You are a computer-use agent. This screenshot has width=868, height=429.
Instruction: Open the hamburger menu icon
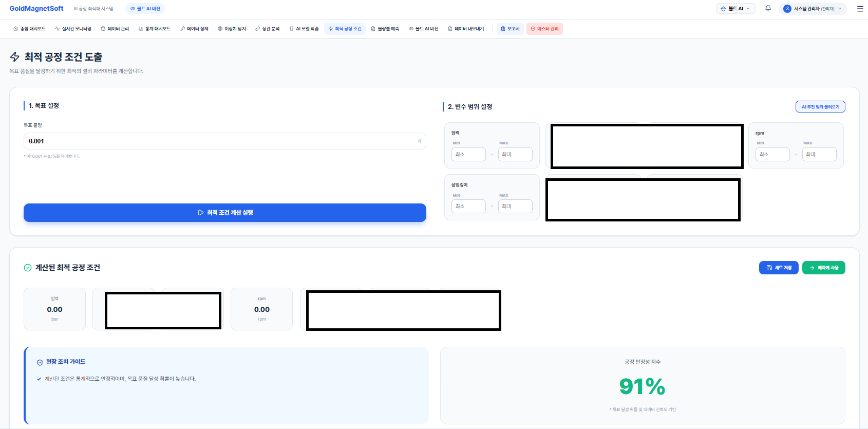click(860, 9)
